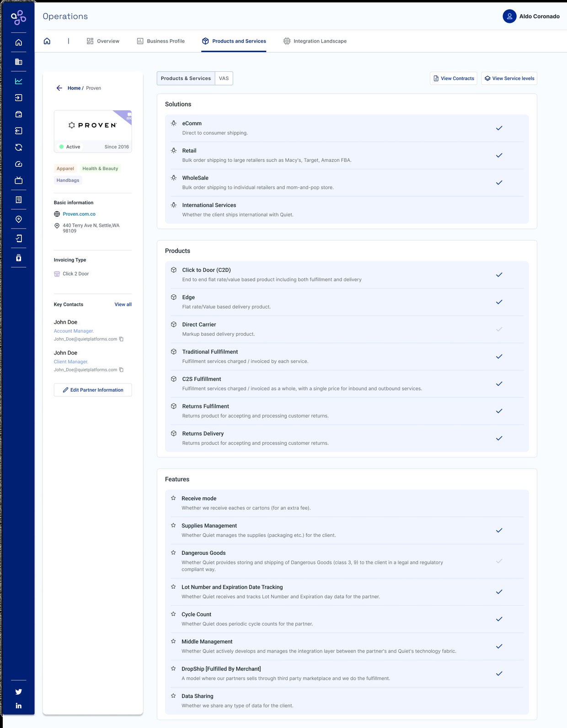
Task: Click the star icon next to Cycle Count
Action: tap(173, 614)
